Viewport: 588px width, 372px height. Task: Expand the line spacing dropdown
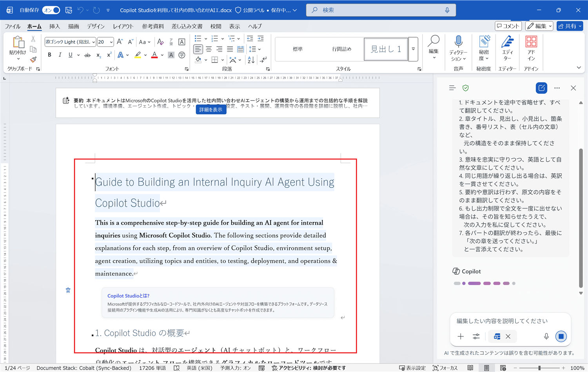[260, 49]
